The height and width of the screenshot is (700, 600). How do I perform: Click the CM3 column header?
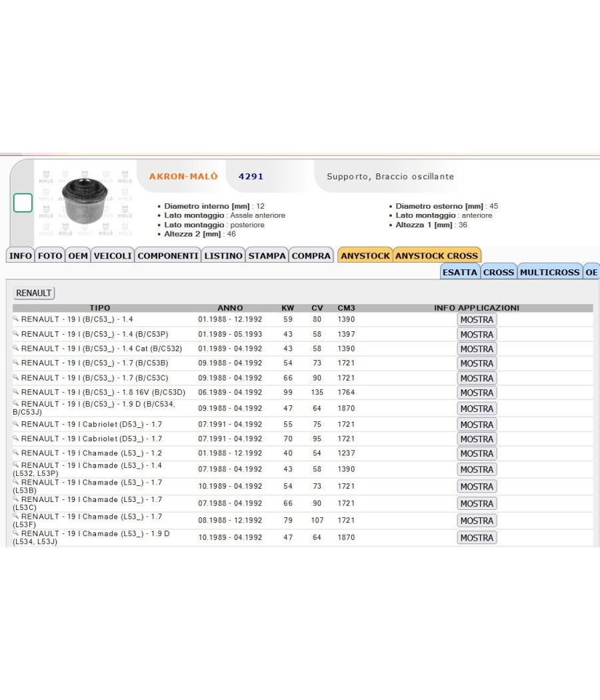coord(347,308)
